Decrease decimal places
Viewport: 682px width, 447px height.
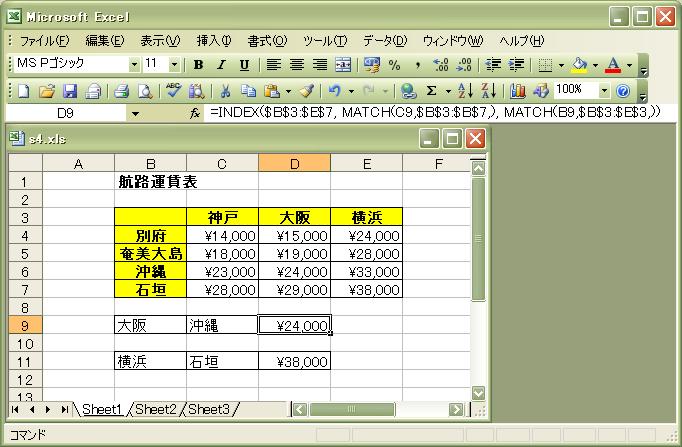click(x=464, y=65)
